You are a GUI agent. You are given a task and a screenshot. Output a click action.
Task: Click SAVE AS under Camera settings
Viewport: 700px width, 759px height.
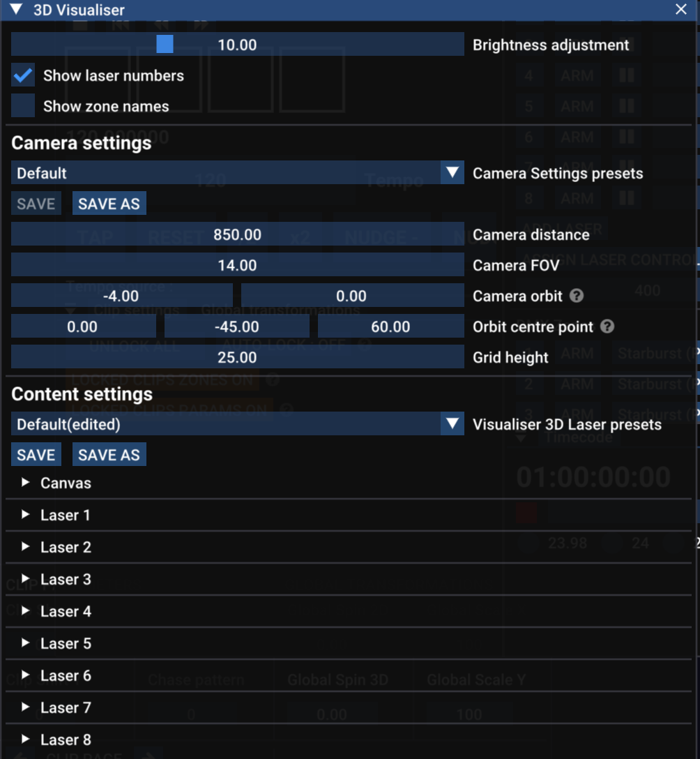click(109, 204)
